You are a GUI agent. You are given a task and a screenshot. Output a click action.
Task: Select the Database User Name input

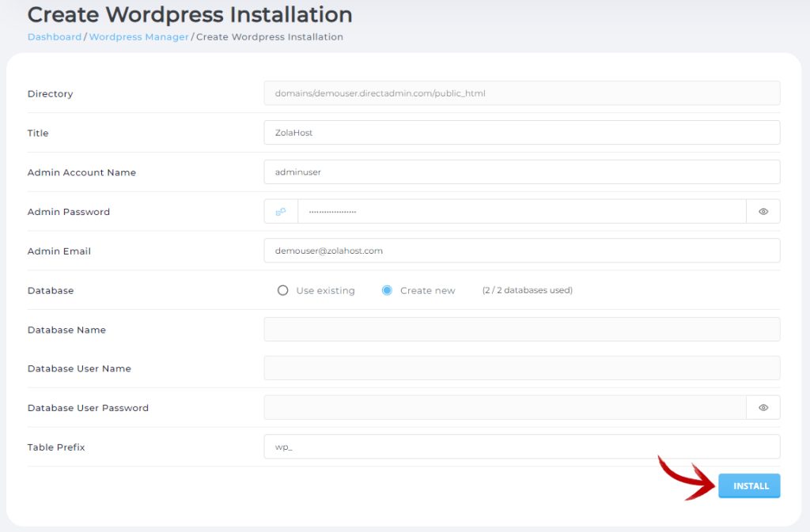[x=522, y=368]
